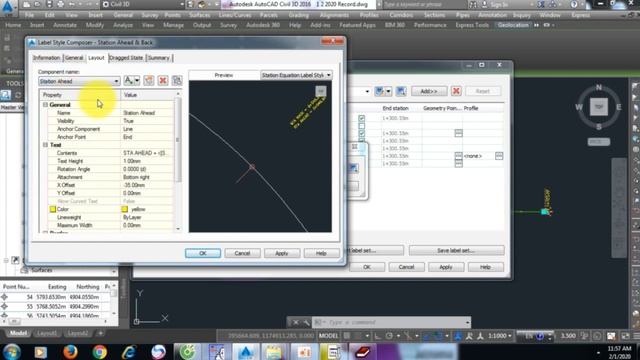Open Google Chrome from the taskbar
The width and height of the screenshot is (640, 360).
tap(99, 351)
